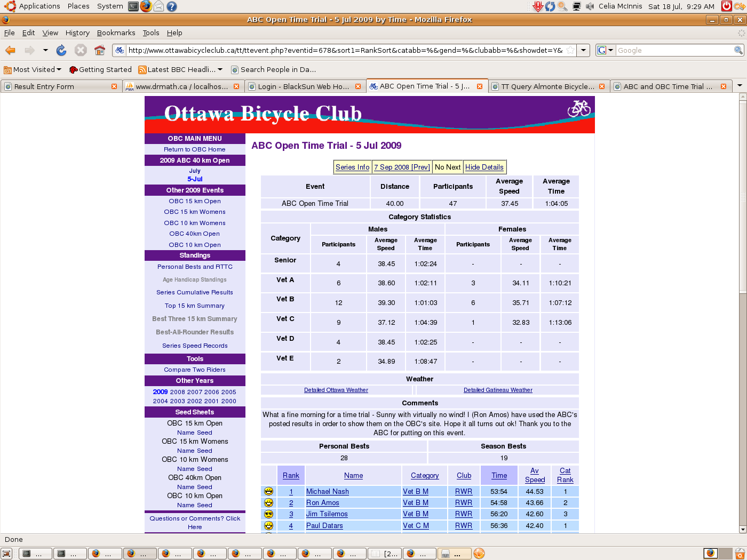This screenshot has width=747, height=560.
Task: Open the Compare Two Riders link
Action: tap(195, 370)
